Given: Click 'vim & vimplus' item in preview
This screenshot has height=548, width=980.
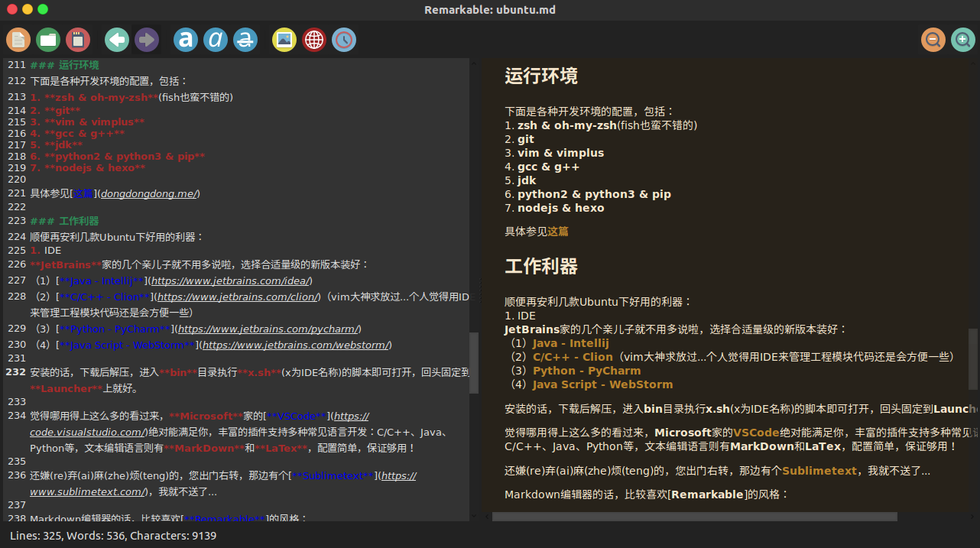Looking at the screenshot, I should click(x=560, y=153).
